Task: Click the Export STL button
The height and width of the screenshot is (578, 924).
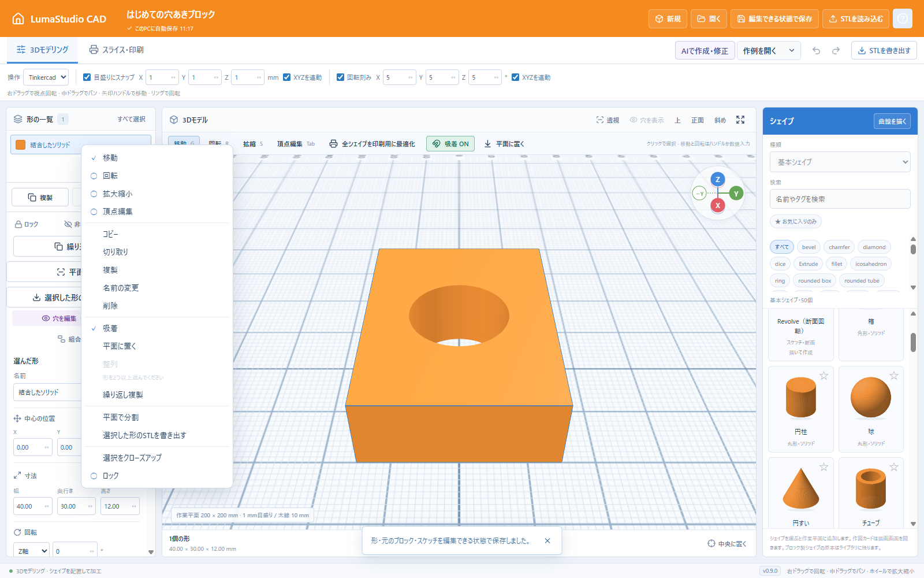Action: [x=884, y=51]
